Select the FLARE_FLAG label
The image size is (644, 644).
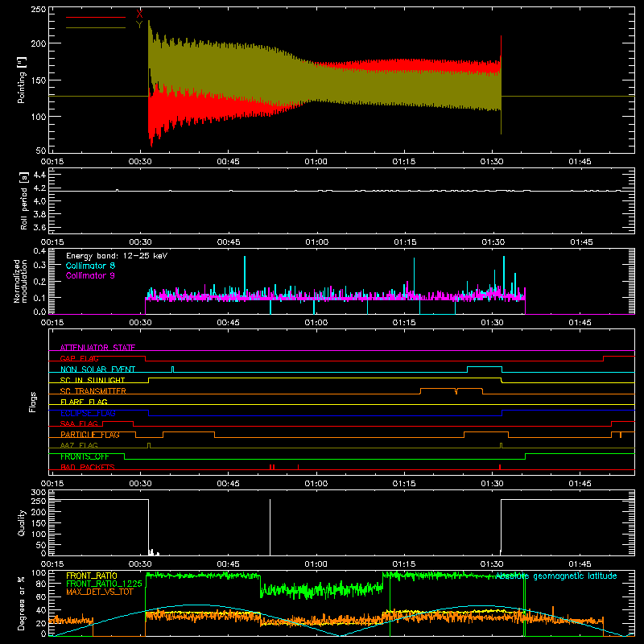click(x=84, y=402)
